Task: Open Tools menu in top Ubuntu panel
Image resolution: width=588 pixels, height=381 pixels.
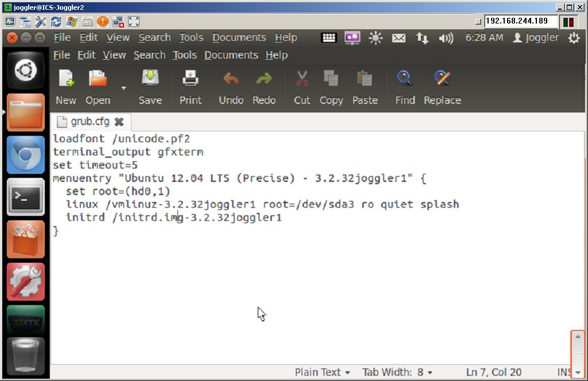Action: 191,37
